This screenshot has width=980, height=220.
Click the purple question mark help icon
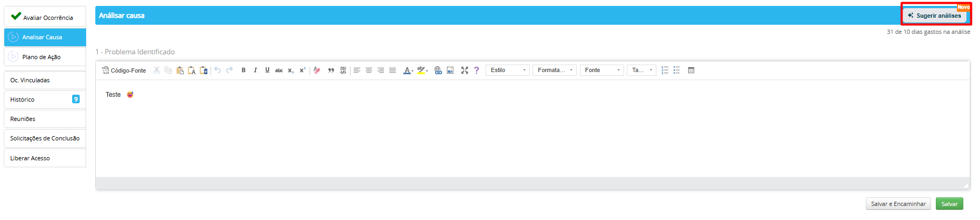tap(477, 70)
